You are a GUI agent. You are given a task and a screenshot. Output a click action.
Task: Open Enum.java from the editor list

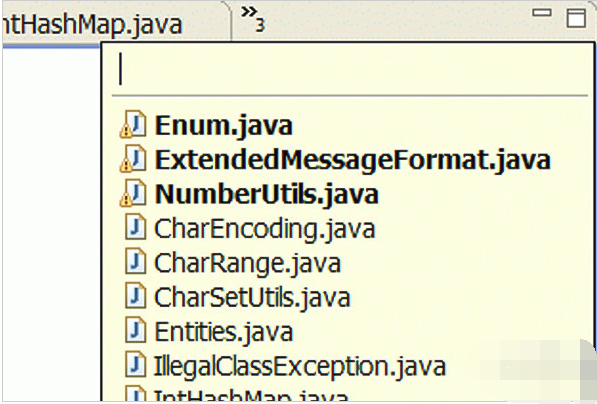pos(223,125)
